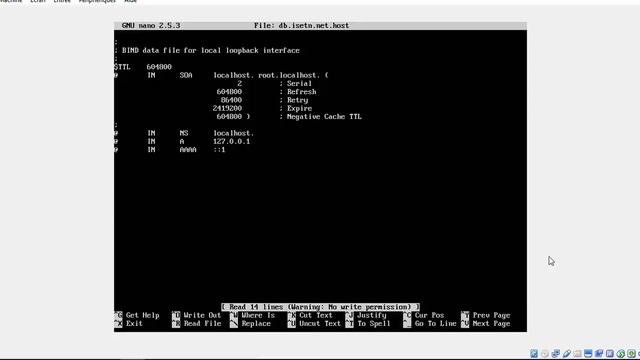Click the GNU nano 2.5.3 title text
This screenshot has height=360, width=640.
151,25
